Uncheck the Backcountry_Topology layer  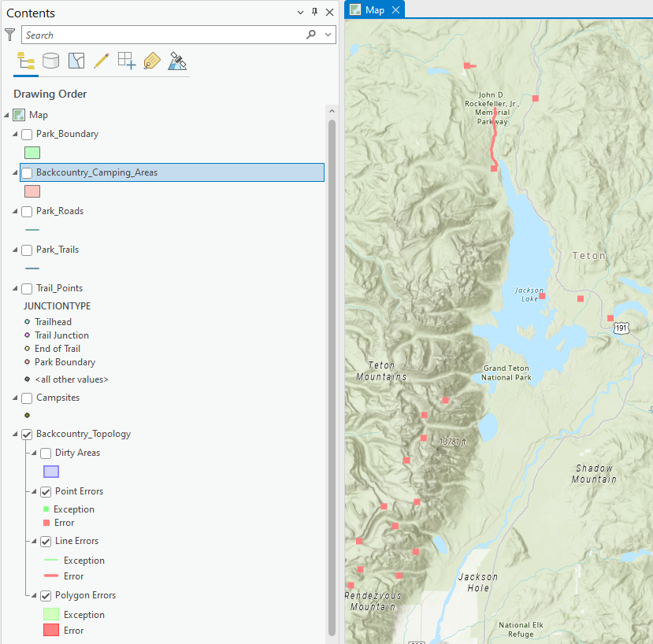coord(28,434)
